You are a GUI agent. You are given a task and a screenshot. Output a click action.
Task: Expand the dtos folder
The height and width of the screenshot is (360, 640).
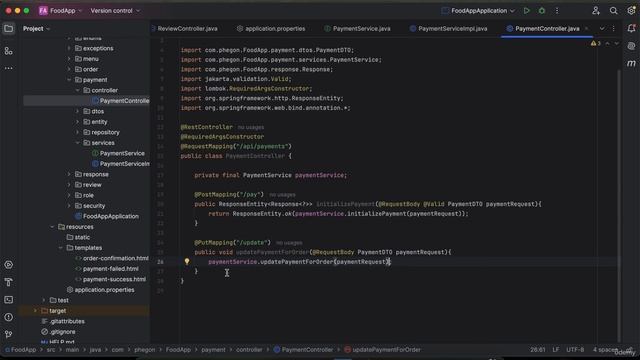point(77,111)
